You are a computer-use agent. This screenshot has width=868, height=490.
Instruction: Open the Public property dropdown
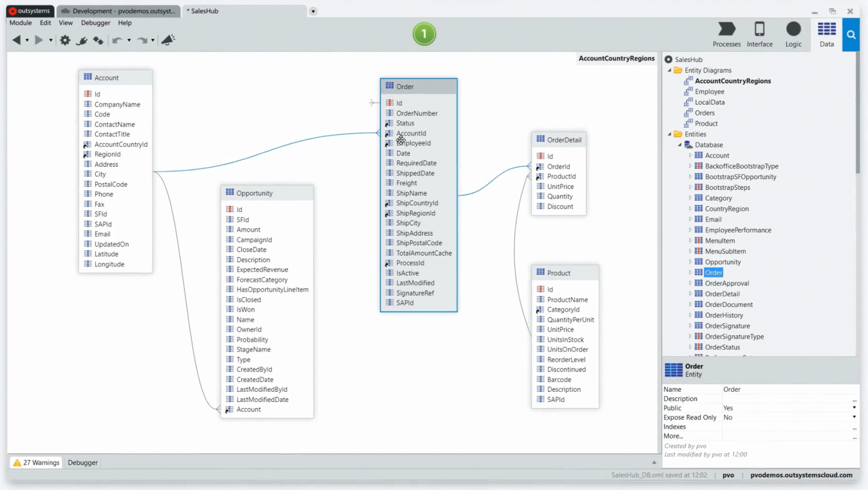click(854, 408)
